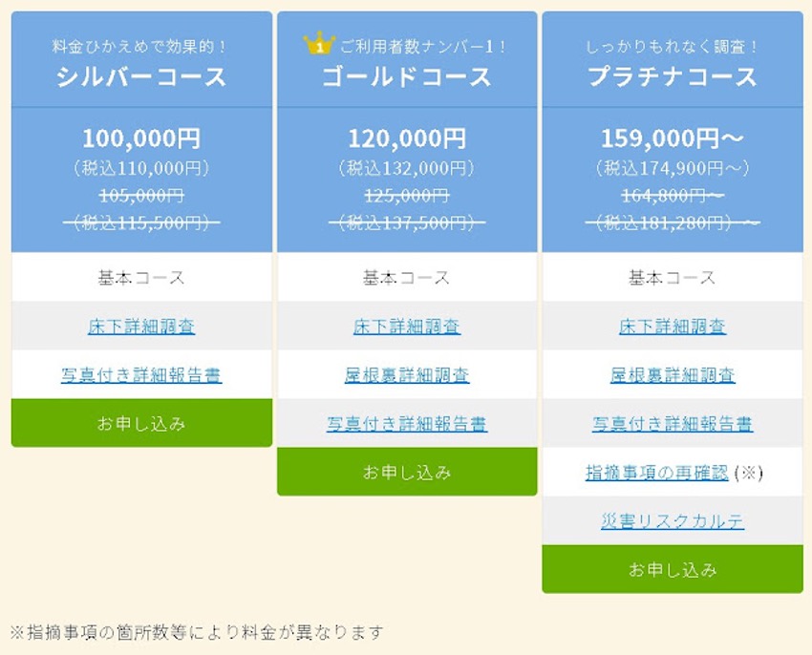This screenshot has height=655, width=812.
Task: Open 写真付き詳細報告書 under プラチナコース
Action: point(672,423)
